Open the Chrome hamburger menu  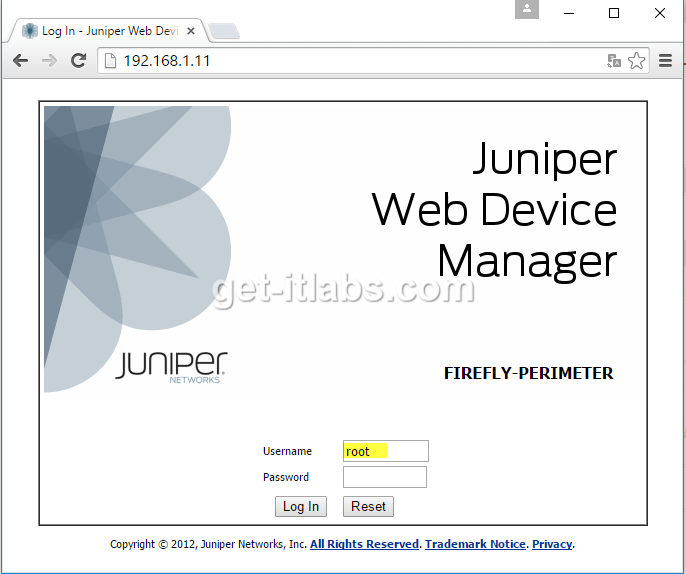pos(666,61)
